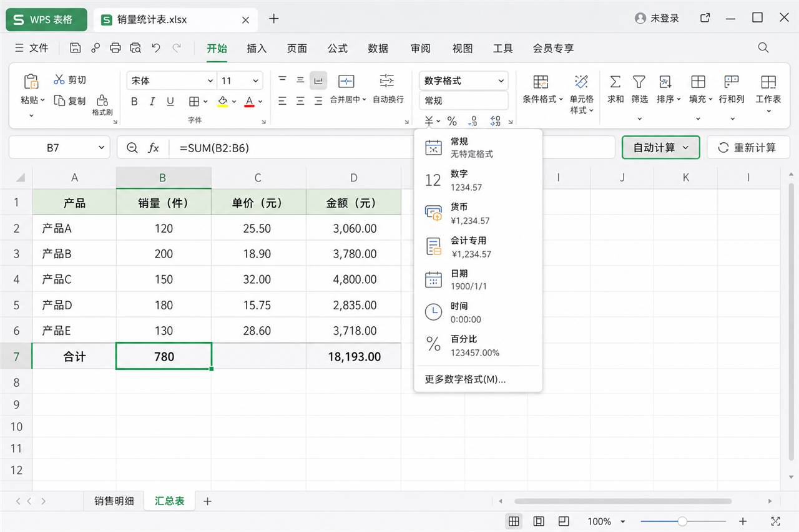The height and width of the screenshot is (532, 799).
Task: Set vertical alignment to middle
Action: click(300, 80)
